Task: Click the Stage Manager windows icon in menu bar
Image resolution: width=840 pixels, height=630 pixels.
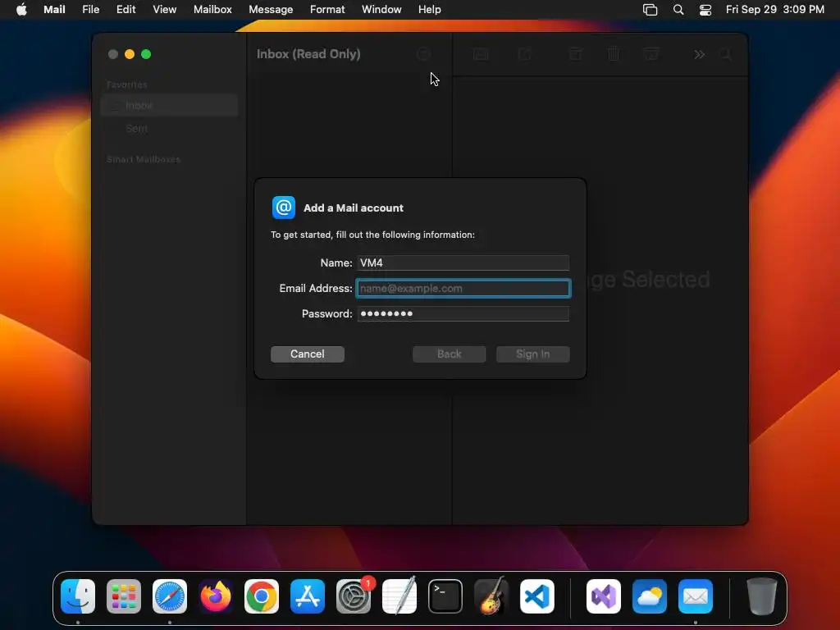Action: [x=650, y=10]
